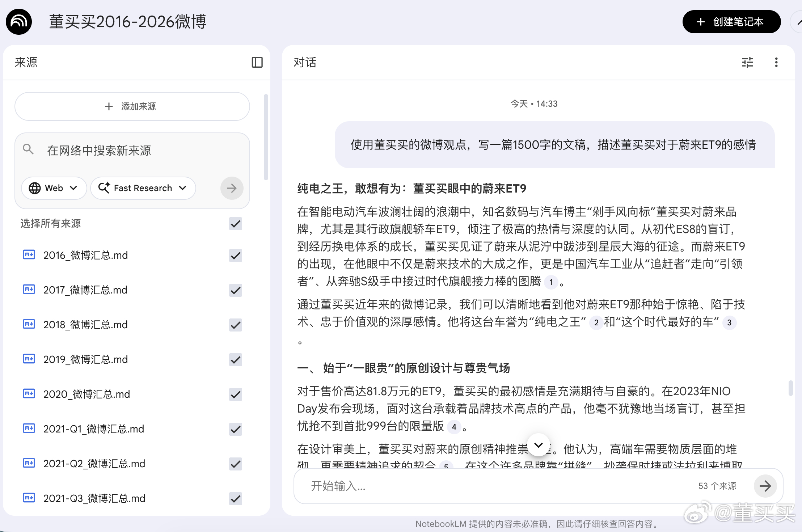The width and height of the screenshot is (802, 532).
Task: Click the 添加来源 button
Action: click(x=132, y=106)
